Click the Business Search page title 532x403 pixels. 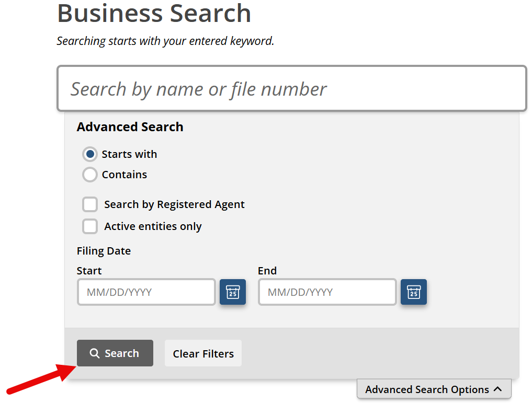(154, 14)
